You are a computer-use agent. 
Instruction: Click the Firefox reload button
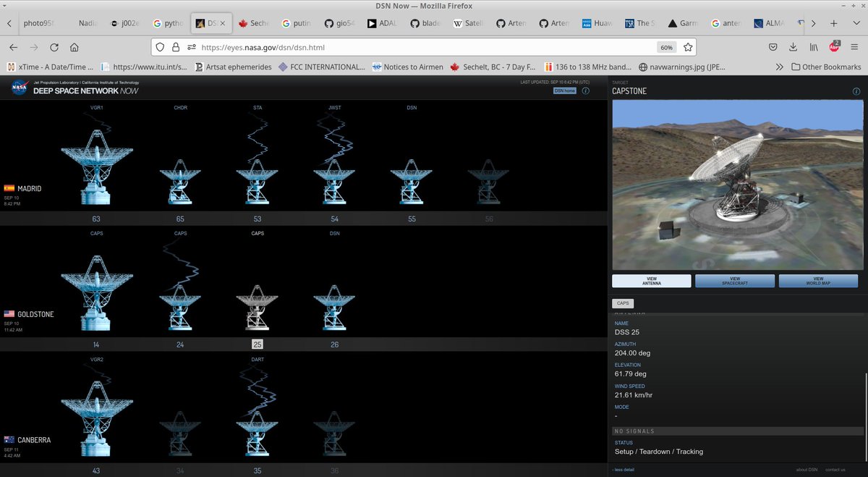coord(54,47)
